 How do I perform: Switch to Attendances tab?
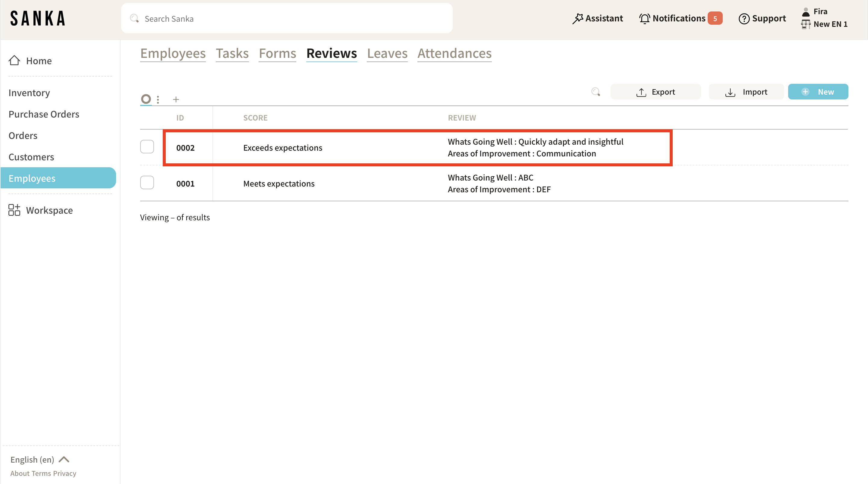[454, 53]
